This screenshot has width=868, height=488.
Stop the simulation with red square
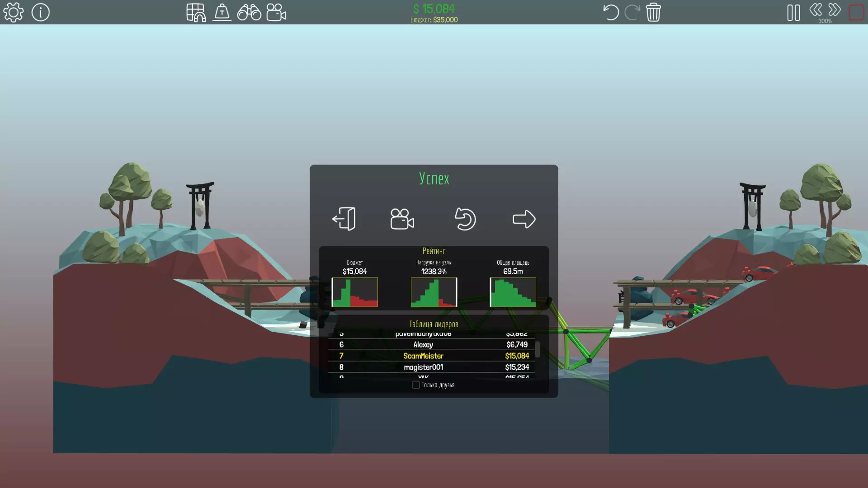pos(856,12)
